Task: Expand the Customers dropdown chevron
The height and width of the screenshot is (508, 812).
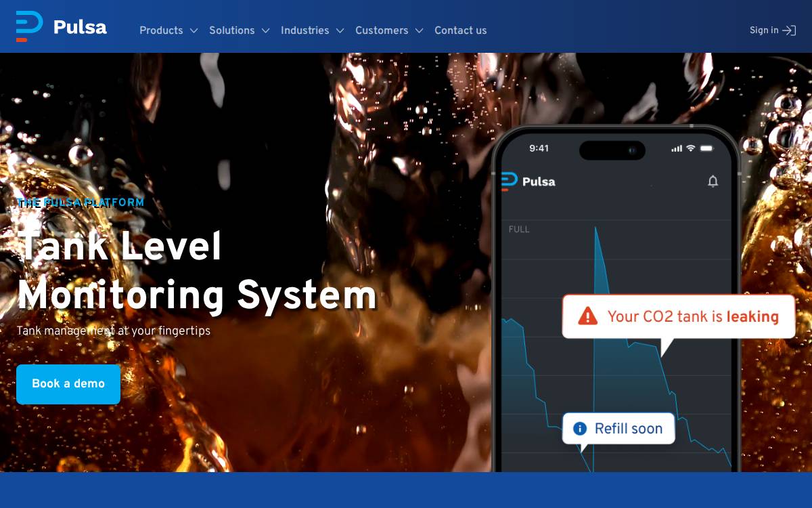Action: (420, 30)
